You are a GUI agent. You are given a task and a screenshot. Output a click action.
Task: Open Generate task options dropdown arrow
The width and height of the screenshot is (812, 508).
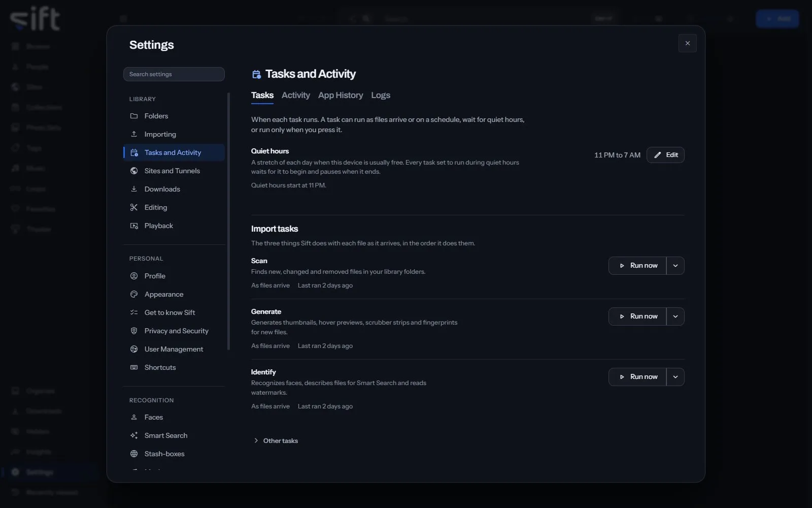675,316
